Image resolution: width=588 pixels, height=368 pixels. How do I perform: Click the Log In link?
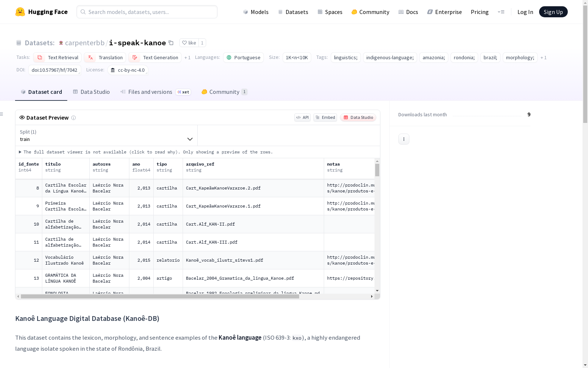click(525, 12)
